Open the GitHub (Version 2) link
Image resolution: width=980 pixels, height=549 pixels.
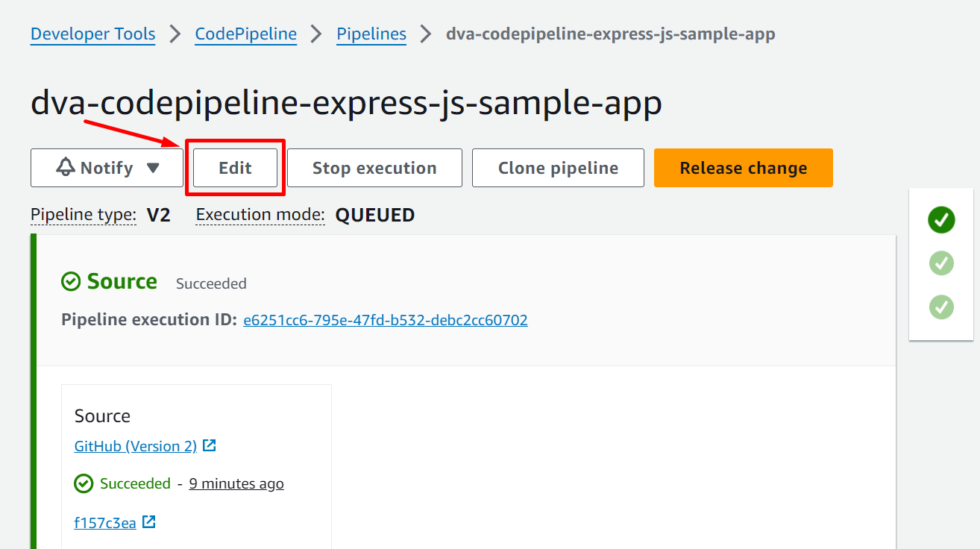point(135,446)
